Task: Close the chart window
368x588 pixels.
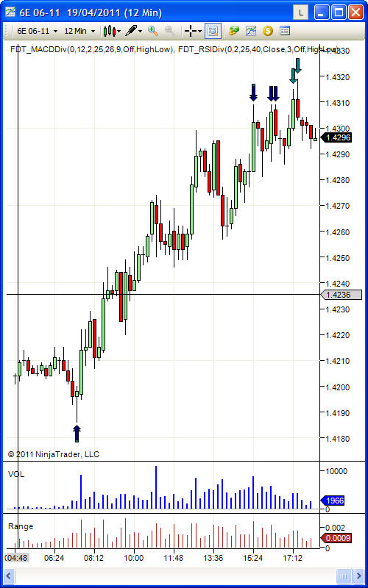Action: pos(355,12)
